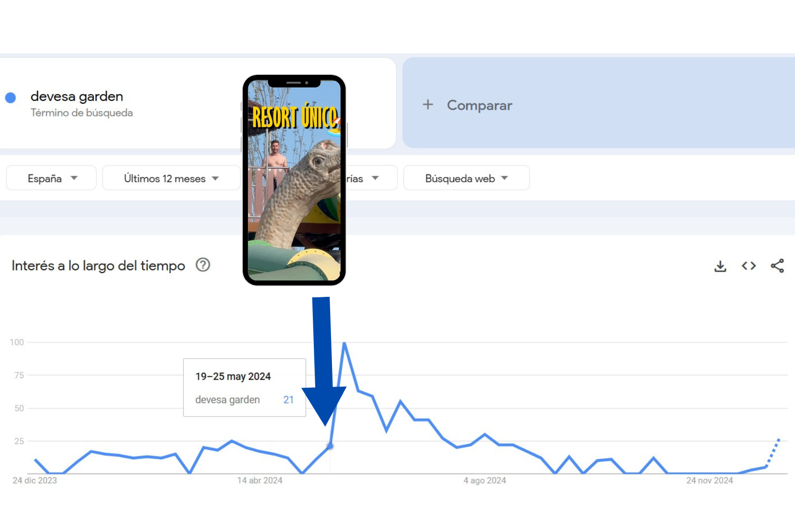This screenshot has width=795, height=532.
Task: Click the 100 value on the y-axis
Action: pos(17,342)
